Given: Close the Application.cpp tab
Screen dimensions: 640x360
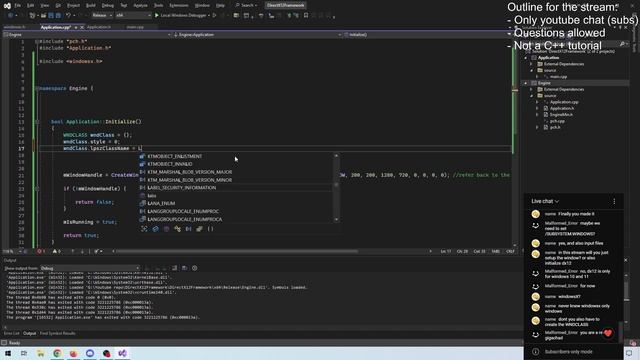Looking at the screenshot, I should [82, 27].
